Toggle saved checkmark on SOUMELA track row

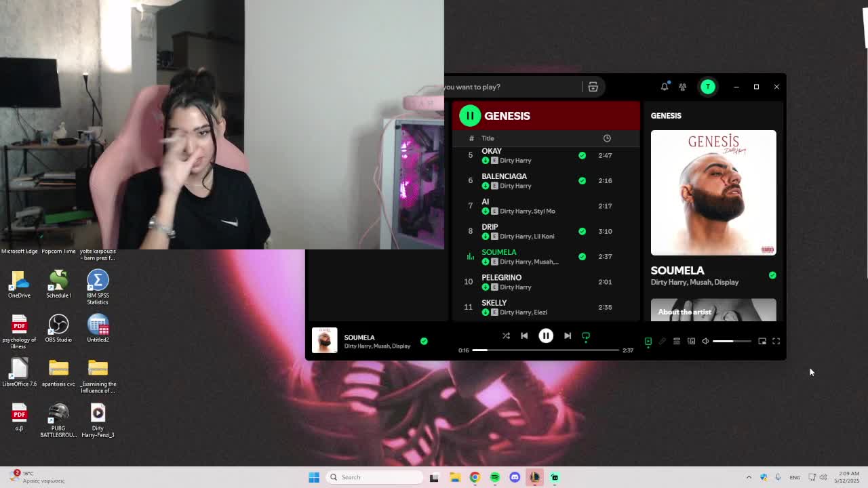click(x=582, y=256)
